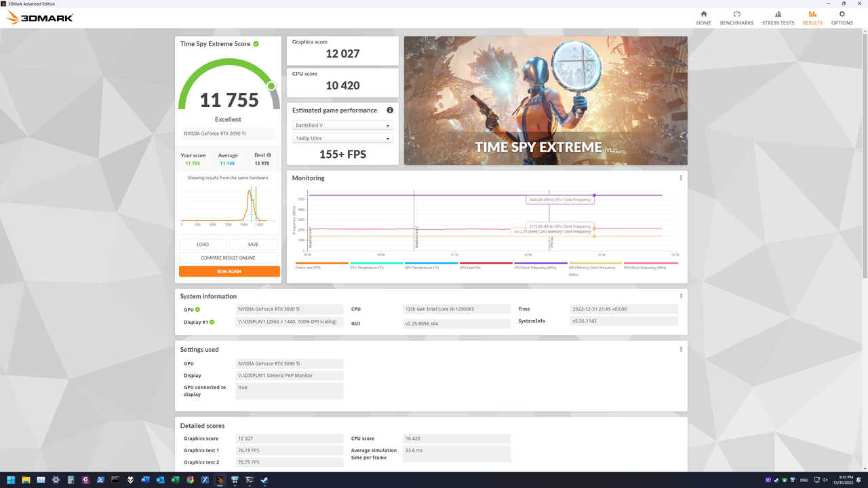This screenshot has height=488, width=868.
Task: Open the notification bell in tray
Action: [859, 480]
